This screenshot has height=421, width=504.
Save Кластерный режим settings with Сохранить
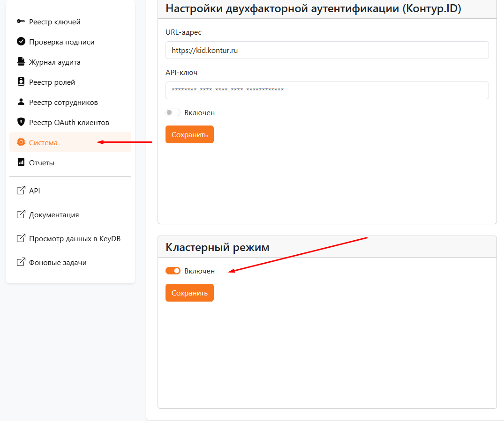click(x=189, y=293)
